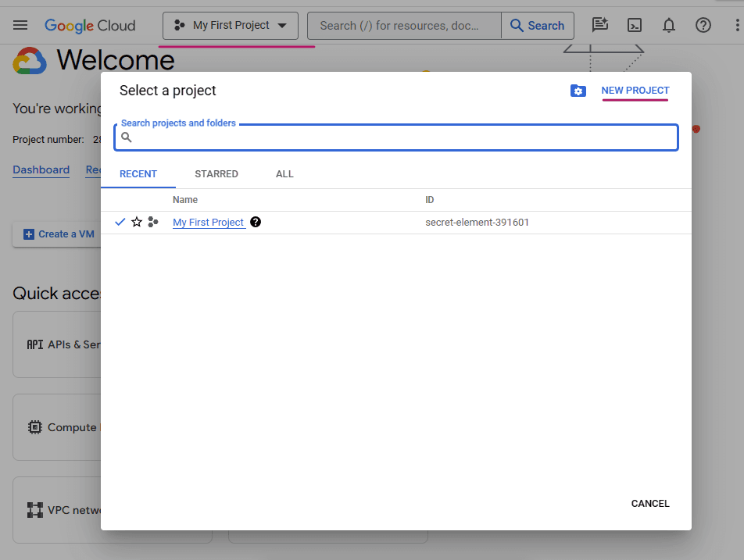Open the Gemini chat assistant icon
The height and width of the screenshot is (560, 744).
pos(599,25)
